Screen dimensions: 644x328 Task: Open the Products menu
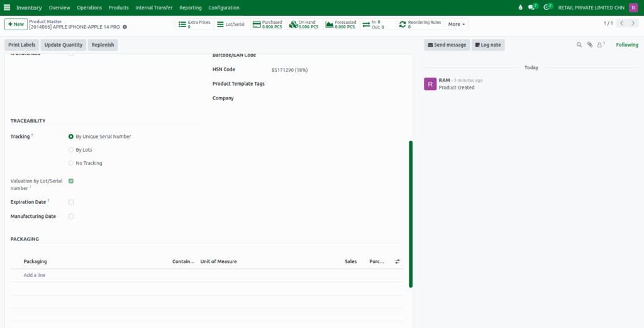pyautogui.click(x=119, y=8)
